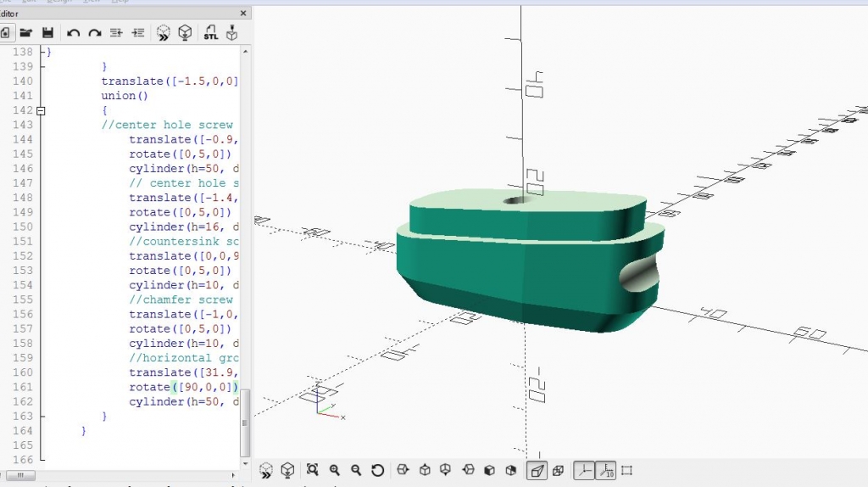Undo the last edit
868x487 pixels.
coord(73,33)
